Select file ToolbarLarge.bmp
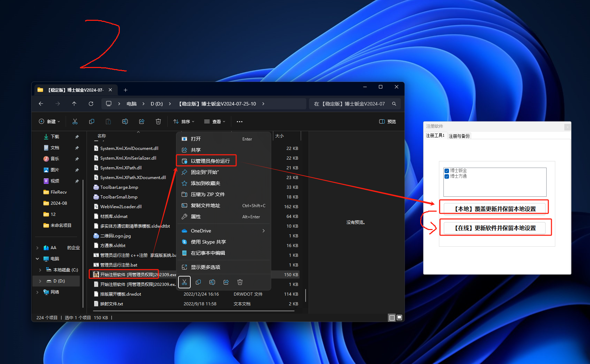Screen dimensions: 590x364 (x=119, y=187)
